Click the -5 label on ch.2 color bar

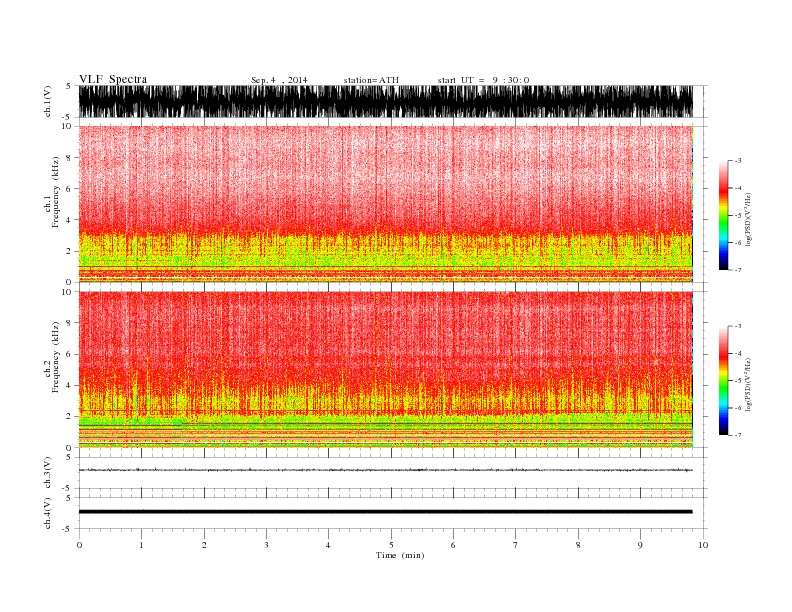[738, 380]
